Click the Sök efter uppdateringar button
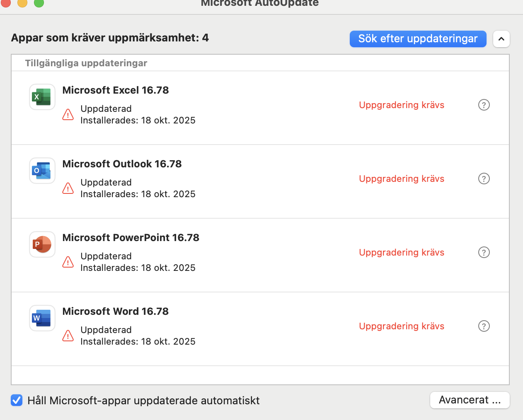The image size is (523, 420). 418,39
